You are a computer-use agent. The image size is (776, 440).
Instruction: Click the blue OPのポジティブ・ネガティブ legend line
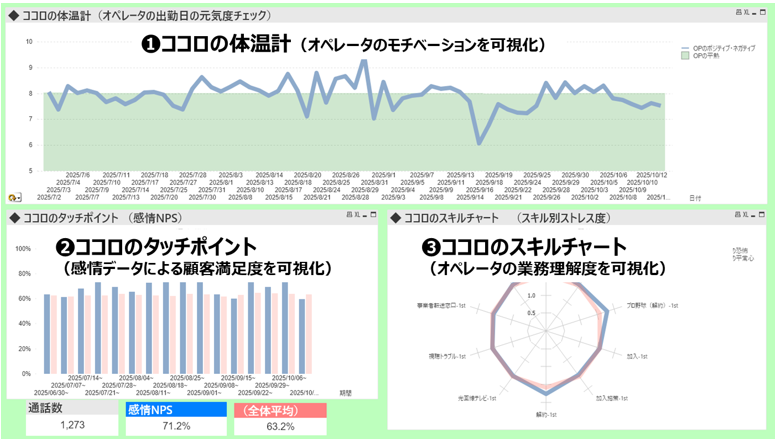point(685,49)
